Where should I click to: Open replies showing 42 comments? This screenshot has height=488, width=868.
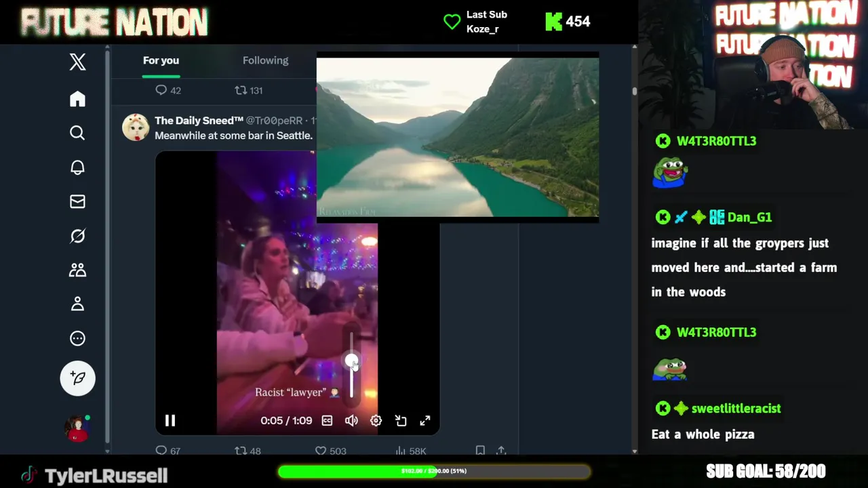pyautogui.click(x=167, y=90)
